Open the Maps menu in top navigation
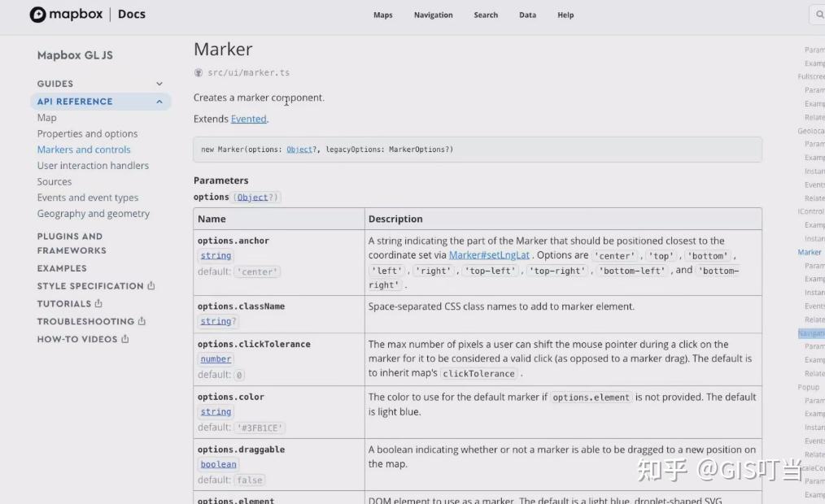The image size is (825, 504). click(382, 15)
